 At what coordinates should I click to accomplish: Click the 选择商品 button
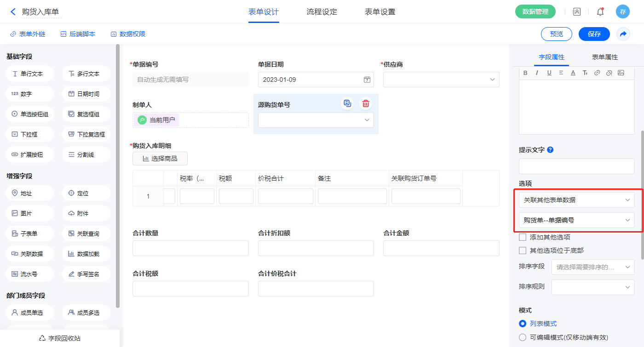(160, 159)
